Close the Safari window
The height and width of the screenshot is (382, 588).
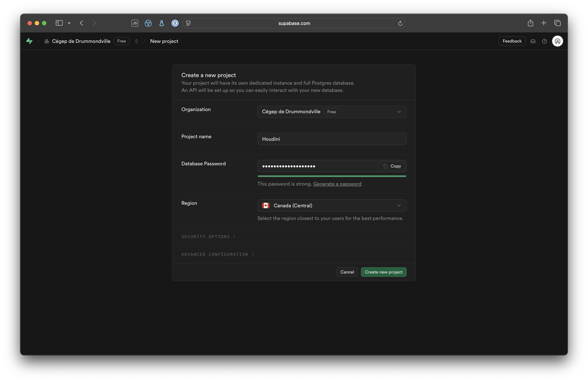point(30,23)
